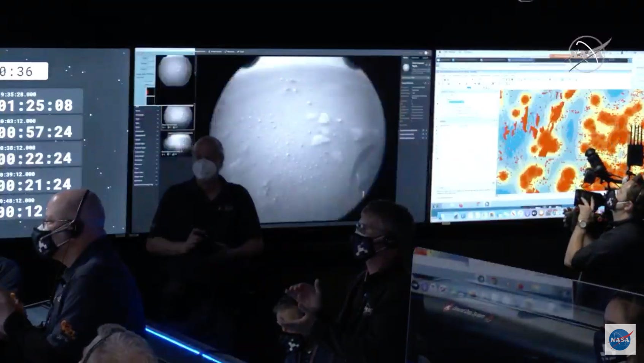The width and height of the screenshot is (644, 363).
Task: Click the round user icon atop image viewer
Action: (x=426, y=53)
